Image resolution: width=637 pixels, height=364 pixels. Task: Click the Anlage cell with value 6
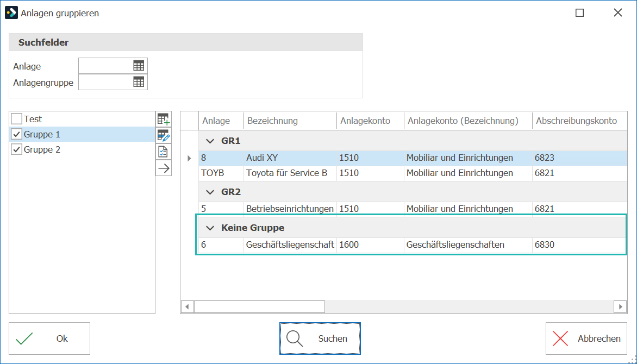pos(221,244)
